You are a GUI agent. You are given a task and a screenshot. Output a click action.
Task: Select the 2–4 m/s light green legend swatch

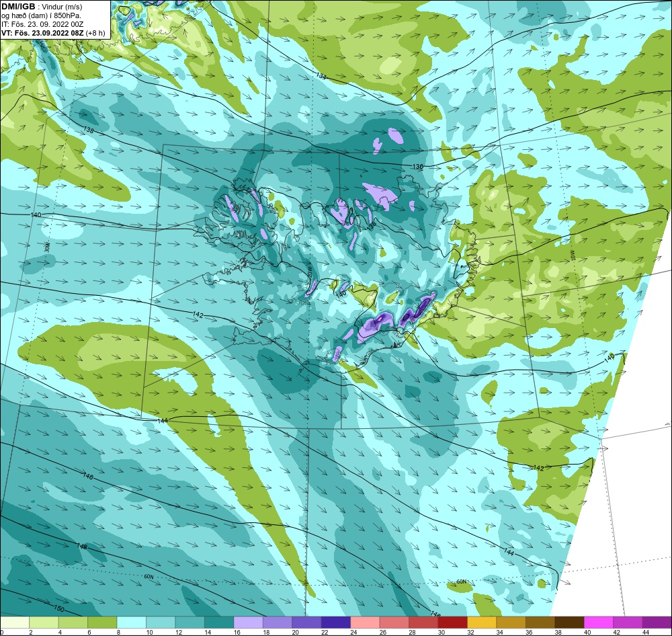44,623
